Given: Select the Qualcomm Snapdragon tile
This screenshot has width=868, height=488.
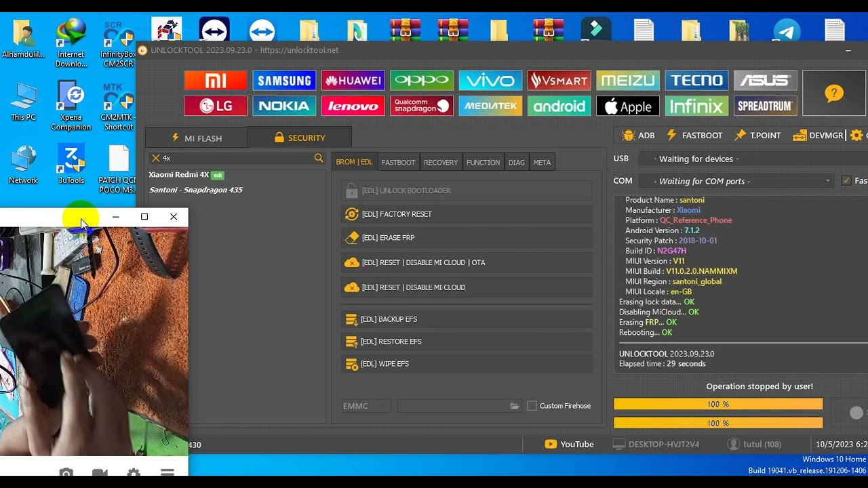Looking at the screenshot, I should click(x=422, y=106).
